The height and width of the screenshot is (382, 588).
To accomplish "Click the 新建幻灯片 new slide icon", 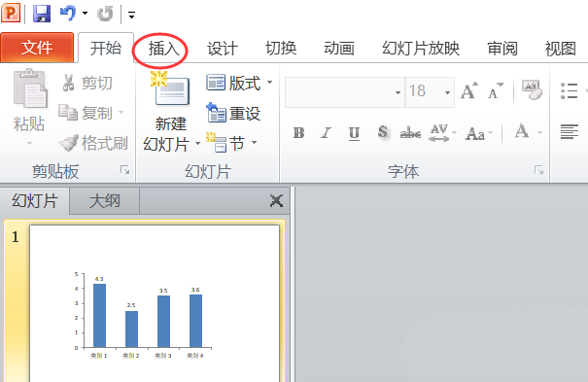I will click(170, 88).
